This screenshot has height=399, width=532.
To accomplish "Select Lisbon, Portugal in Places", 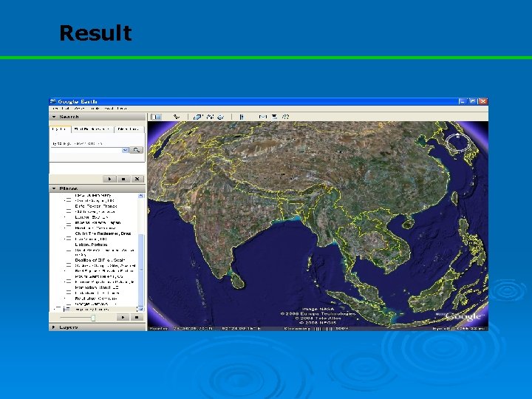I will tap(92, 245).
